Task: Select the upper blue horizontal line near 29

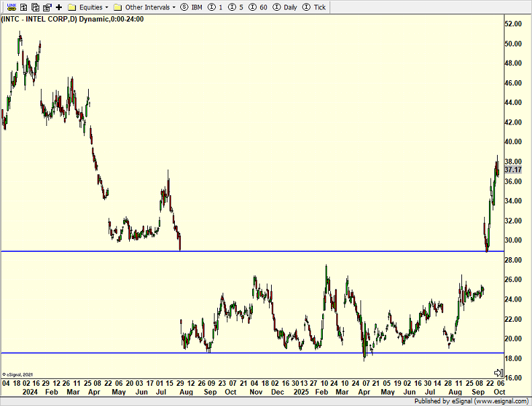Action: coord(269,251)
